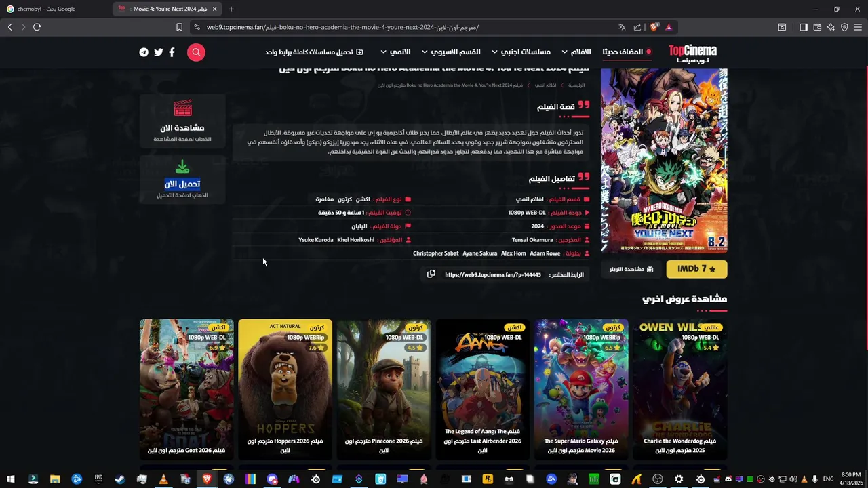
Task: Click the translate page icon in address bar
Action: [622, 27]
